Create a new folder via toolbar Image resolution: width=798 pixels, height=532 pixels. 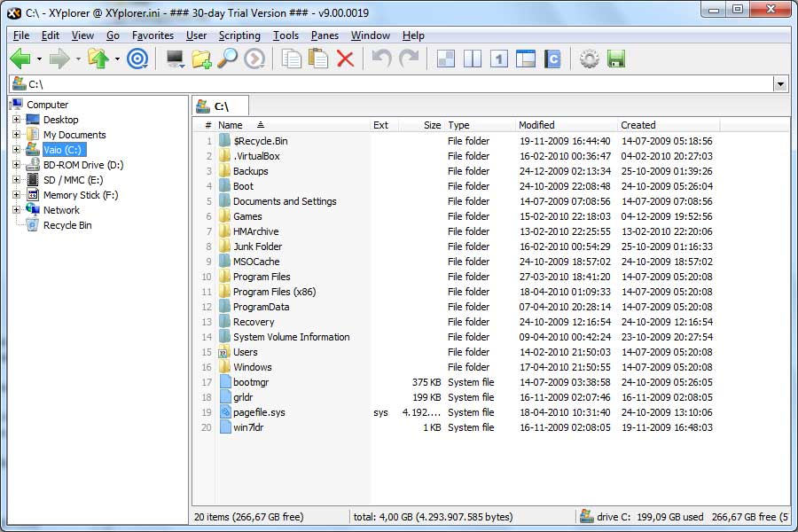[x=201, y=59]
